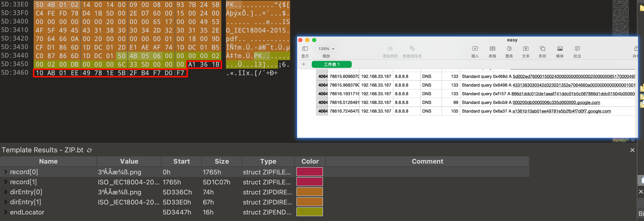Expand the endLocator tree row

[6, 212]
